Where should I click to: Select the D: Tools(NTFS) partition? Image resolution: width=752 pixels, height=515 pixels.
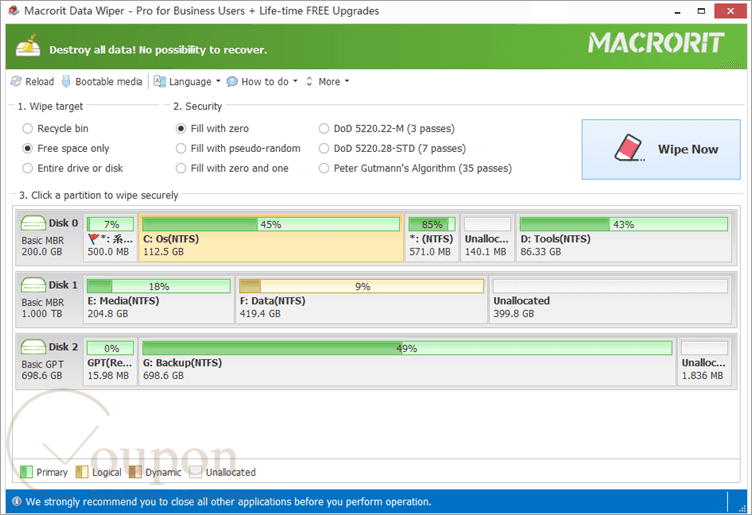[x=623, y=238]
